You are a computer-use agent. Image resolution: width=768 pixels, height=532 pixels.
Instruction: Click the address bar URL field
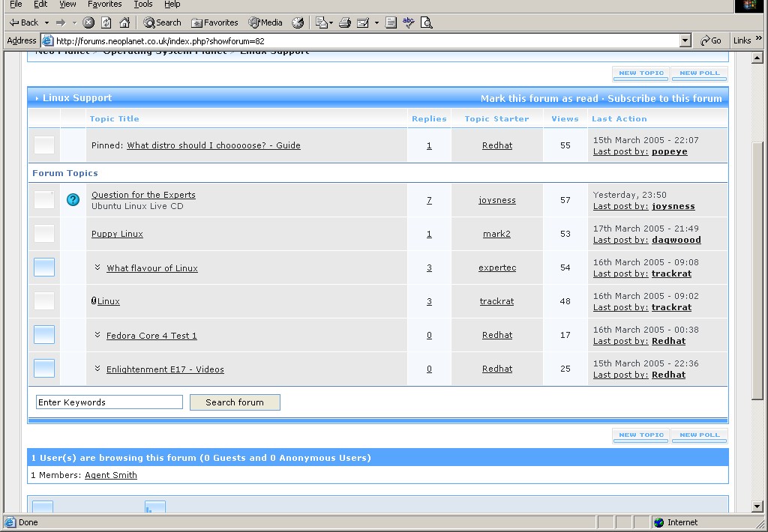click(360, 40)
